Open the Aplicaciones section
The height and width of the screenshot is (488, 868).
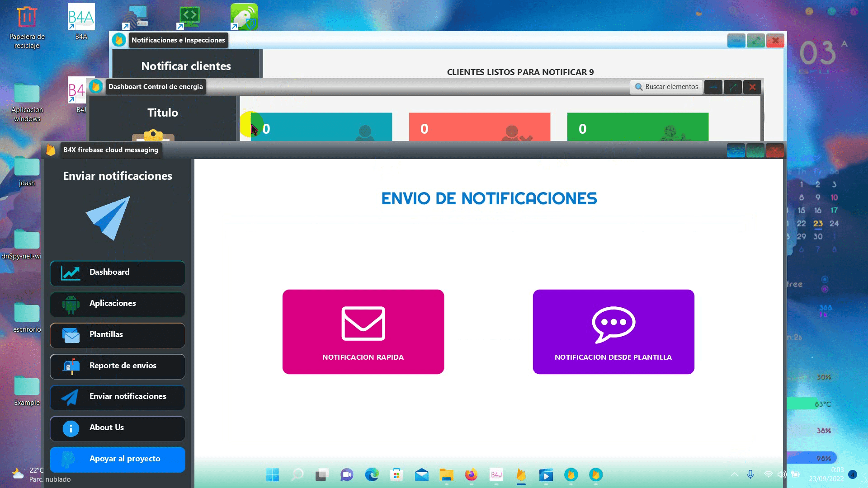pyautogui.click(x=117, y=304)
